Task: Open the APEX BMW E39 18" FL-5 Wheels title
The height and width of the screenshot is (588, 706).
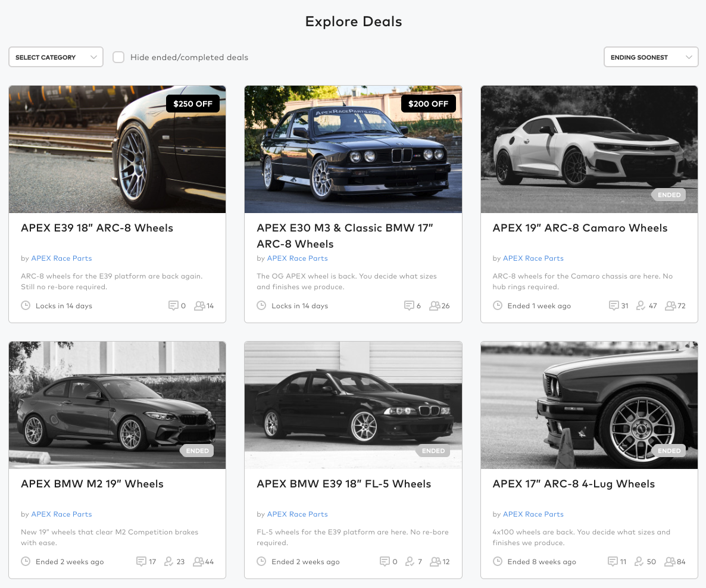Action: click(343, 483)
